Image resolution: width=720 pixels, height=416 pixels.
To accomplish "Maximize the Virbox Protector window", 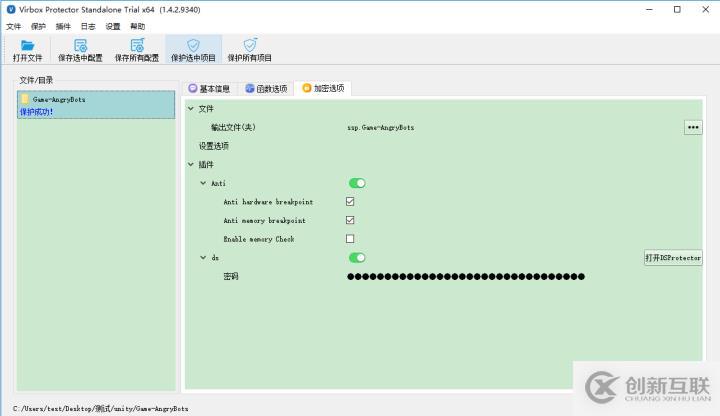I will click(677, 9).
